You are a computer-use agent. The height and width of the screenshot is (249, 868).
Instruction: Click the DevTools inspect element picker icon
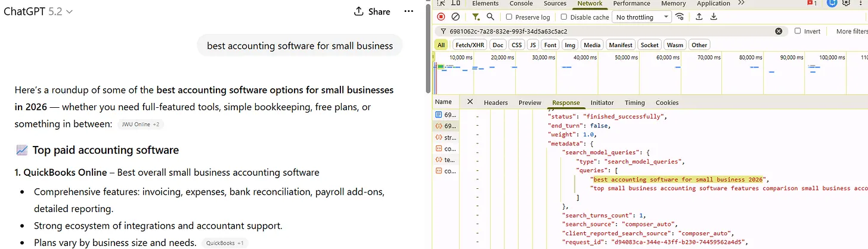click(x=442, y=4)
